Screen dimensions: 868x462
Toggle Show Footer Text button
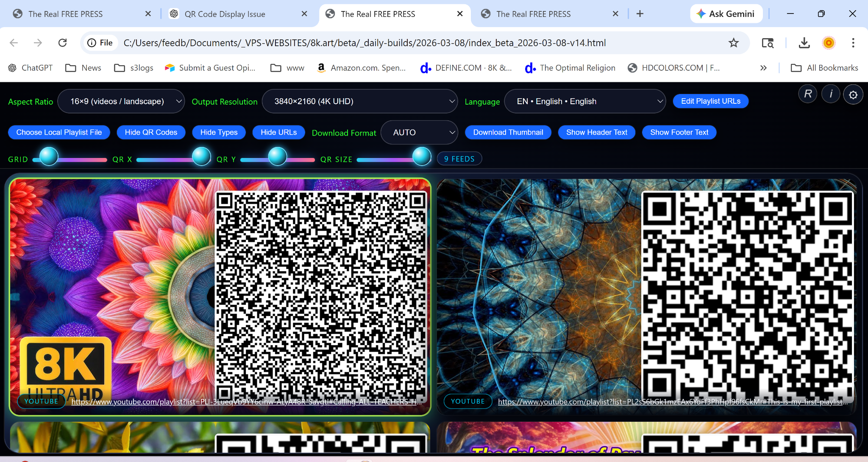[x=679, y=132]
